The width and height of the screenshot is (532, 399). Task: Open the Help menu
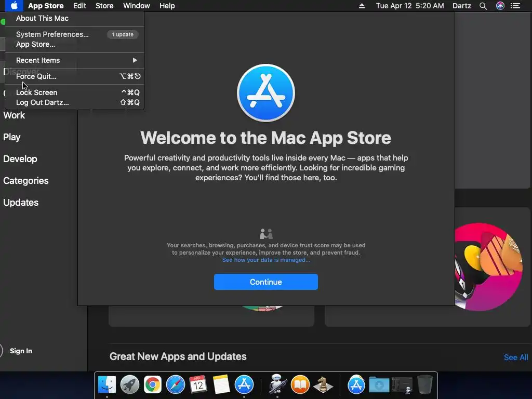(x=167, y=6)
